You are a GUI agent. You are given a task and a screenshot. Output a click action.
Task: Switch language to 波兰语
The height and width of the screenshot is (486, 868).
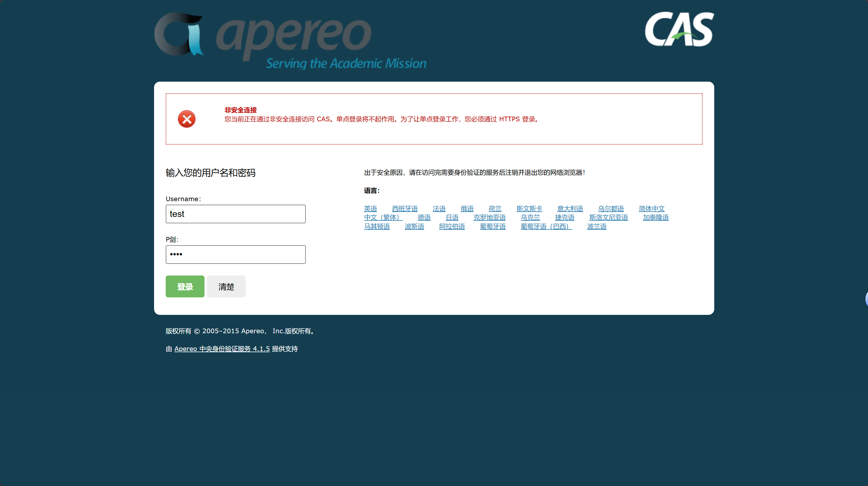(x=596, y=226)
